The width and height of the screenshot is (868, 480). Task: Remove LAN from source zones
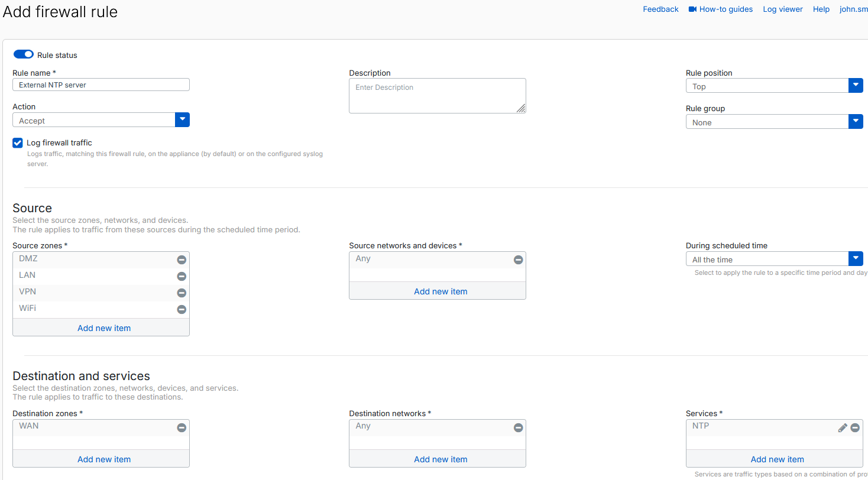[x=182, y=277]
